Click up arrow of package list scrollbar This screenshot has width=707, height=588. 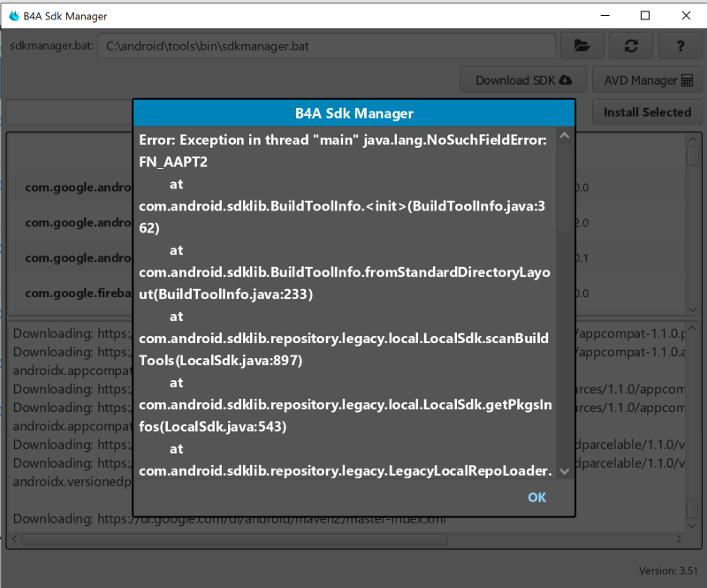[693, 140]
